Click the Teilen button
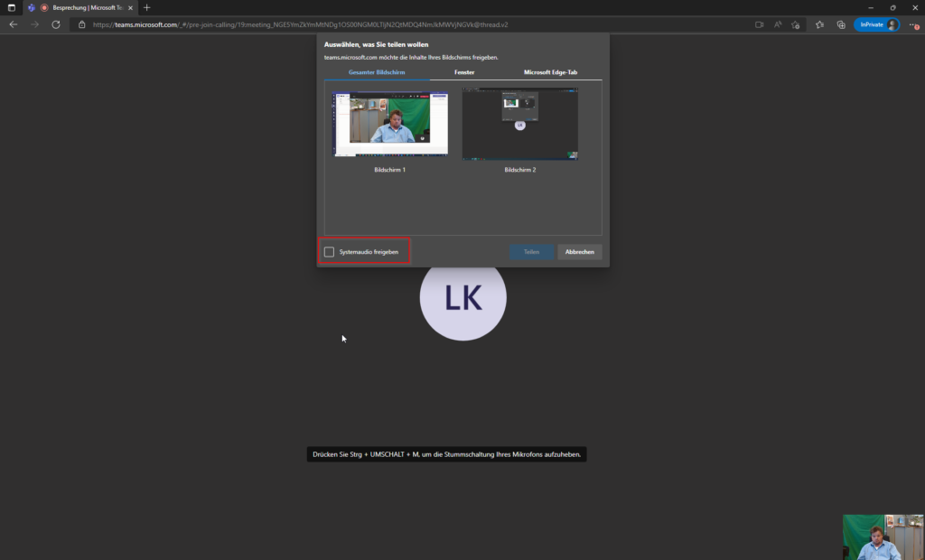Image resolution: width=925 pixels, height=560 pixels. tap(531, 252)
